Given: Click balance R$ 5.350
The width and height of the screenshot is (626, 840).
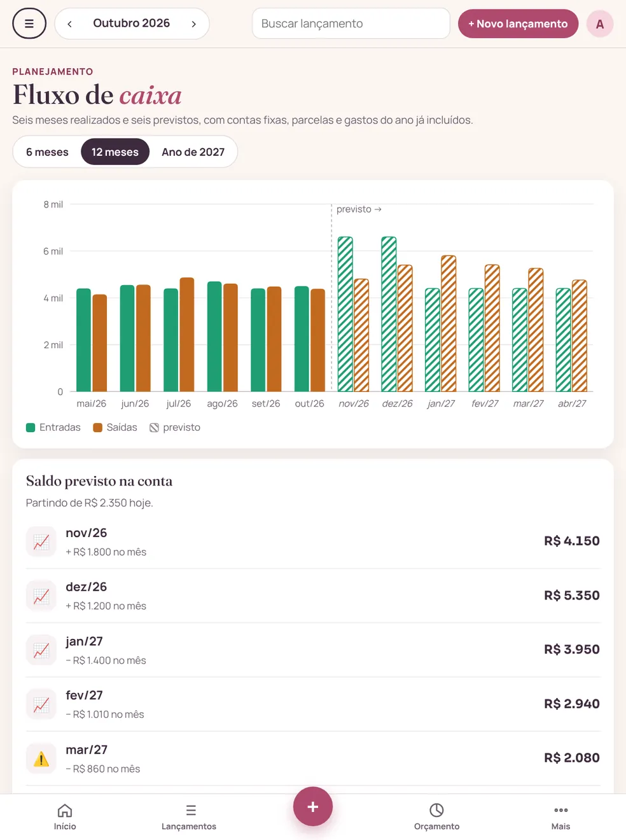Looking at the screenshot, I should [571, 596].
